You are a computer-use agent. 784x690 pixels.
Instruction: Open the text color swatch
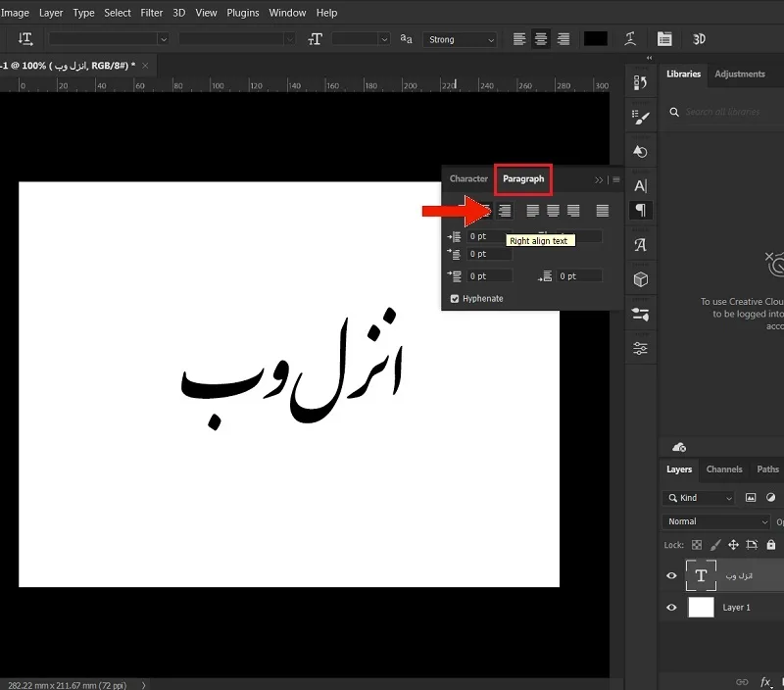596,39
